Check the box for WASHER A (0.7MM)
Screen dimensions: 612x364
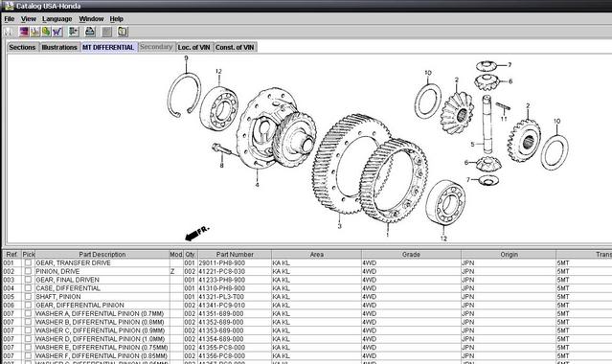coord(28,313)
